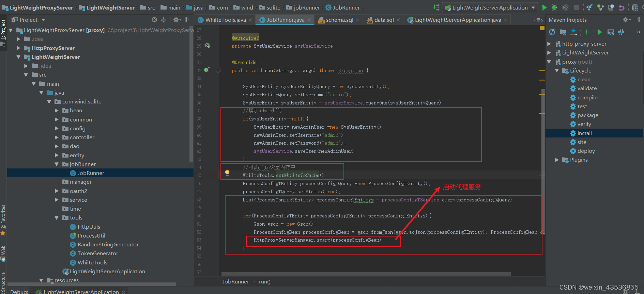644x294 pixels.
Task: Collapse the jobRunner package
Action: (x=57, y=164)
